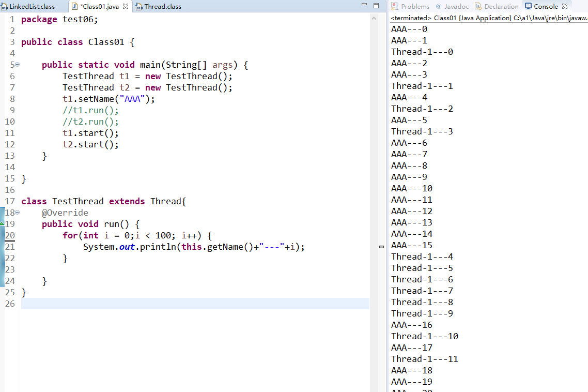Close the Console view
The height and width of the screenshot is (392, 588).
point(565,6)
